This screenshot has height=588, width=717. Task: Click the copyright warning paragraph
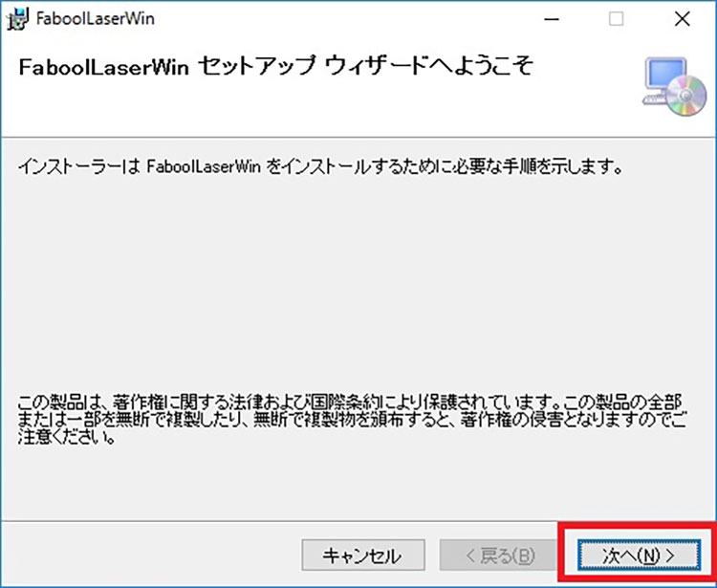351,420
